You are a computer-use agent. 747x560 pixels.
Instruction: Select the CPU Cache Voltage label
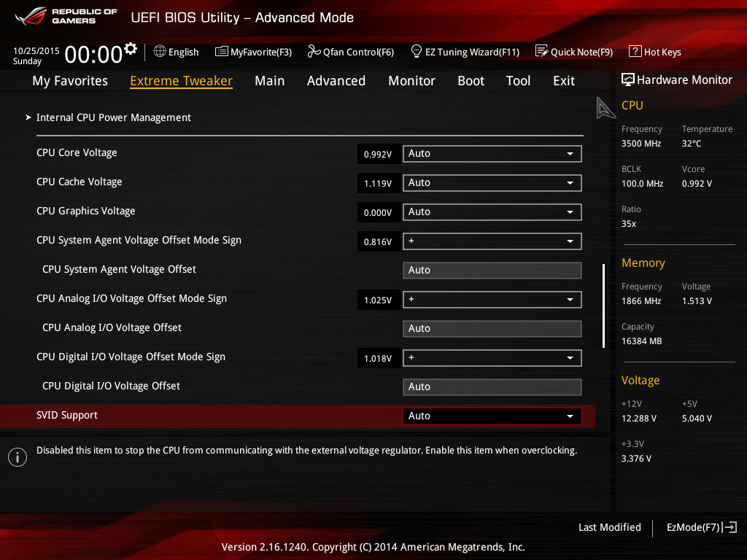tap(79, 182)
